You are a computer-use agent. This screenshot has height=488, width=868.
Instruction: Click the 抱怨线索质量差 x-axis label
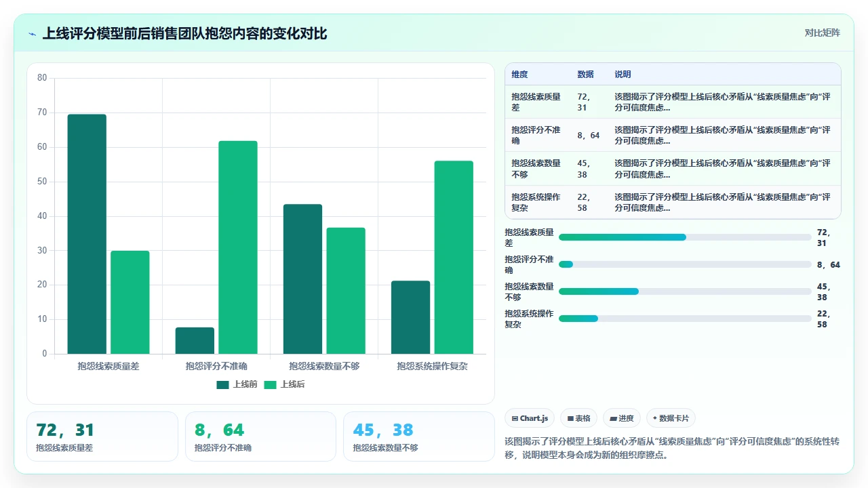coord(108,366)
